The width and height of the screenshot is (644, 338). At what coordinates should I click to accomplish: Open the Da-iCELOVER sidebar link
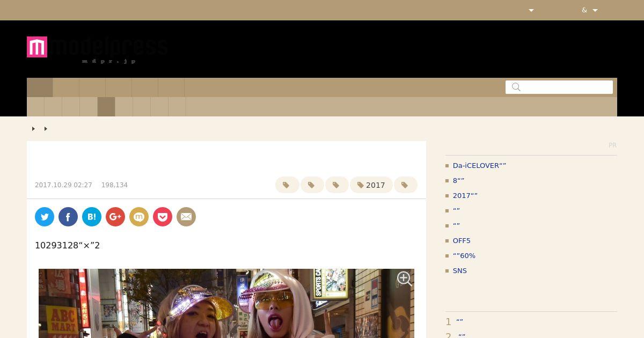coord(480,166)
